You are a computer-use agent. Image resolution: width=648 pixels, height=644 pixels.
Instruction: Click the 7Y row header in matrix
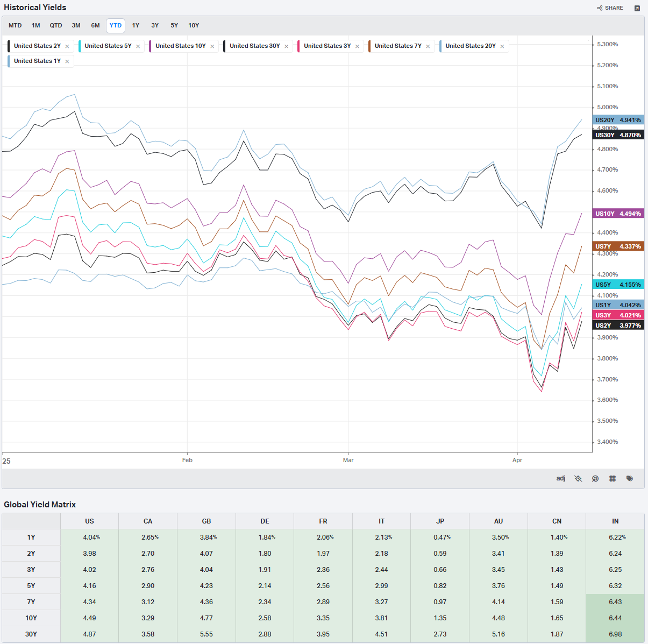[31, 602]
